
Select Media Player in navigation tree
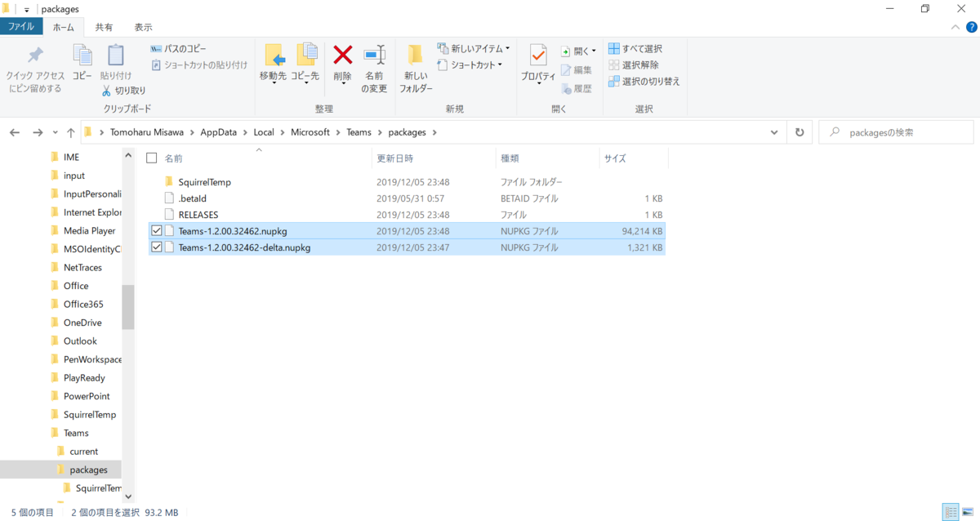point(89,231)
